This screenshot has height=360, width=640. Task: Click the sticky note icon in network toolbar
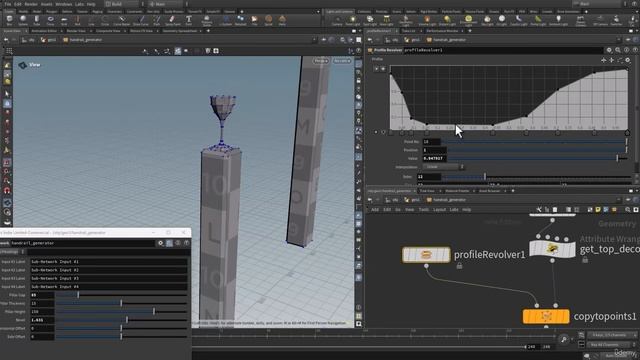[598, 209]
